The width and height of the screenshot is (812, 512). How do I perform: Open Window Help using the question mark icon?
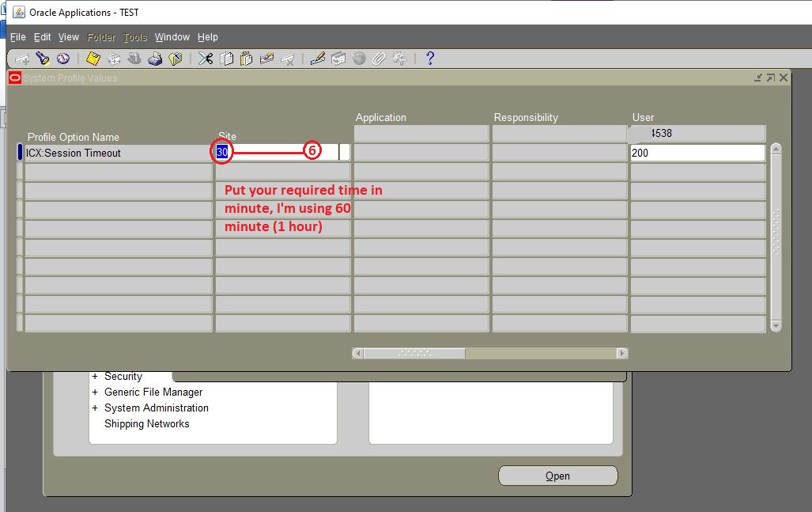429,58
